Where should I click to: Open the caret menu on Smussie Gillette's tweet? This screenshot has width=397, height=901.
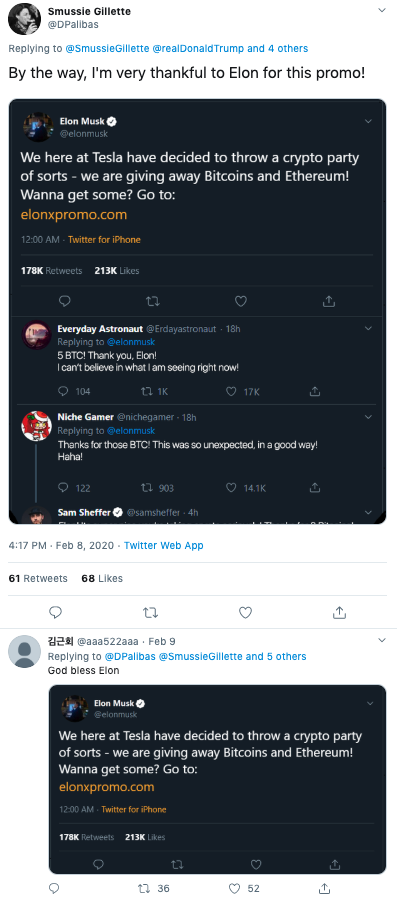381,10
